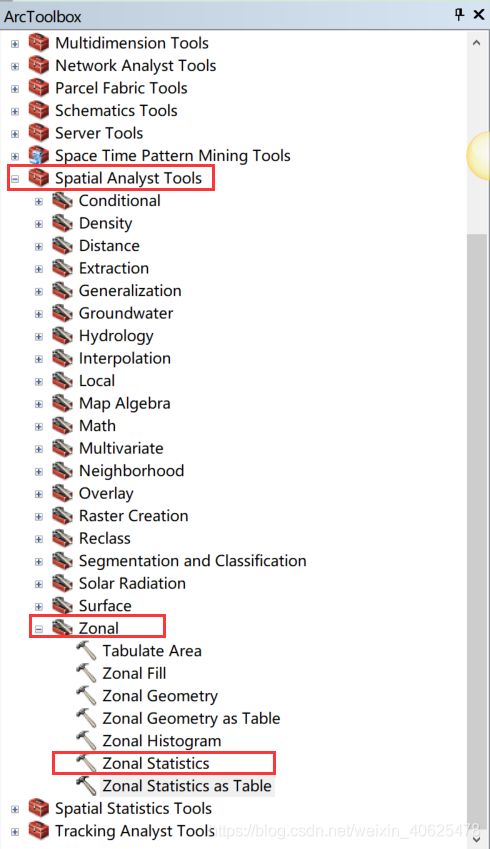Screen dimensions: 490x849
Task: Click the Space Time Pattern Mining toolbox icon
Action: (x=38, y=155)
